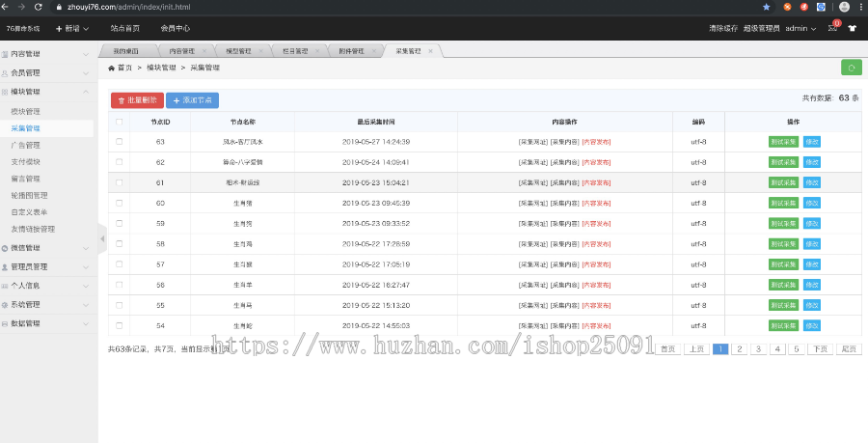
Task: Open the 新增 dropdown in the top bar
Action: click(72, 28)
